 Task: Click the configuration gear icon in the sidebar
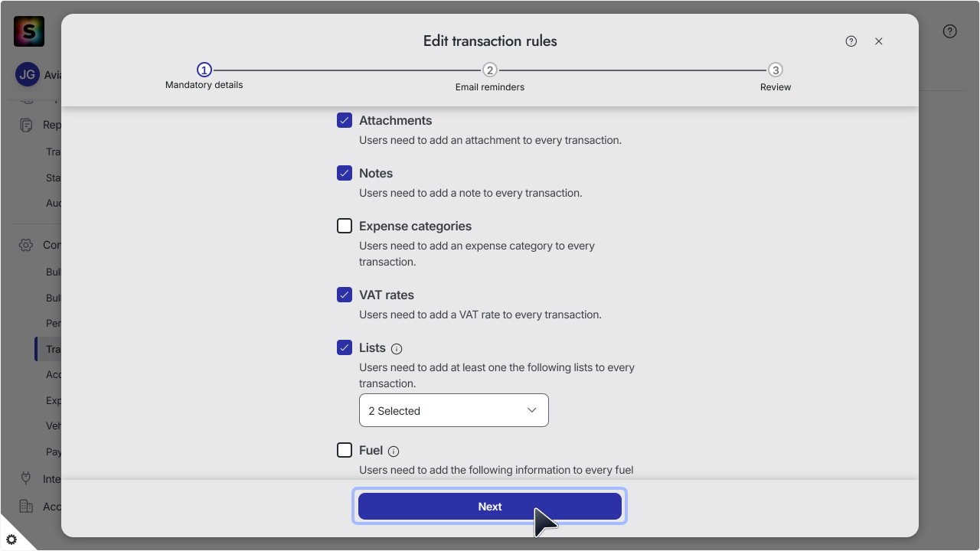tap(26, 245)
